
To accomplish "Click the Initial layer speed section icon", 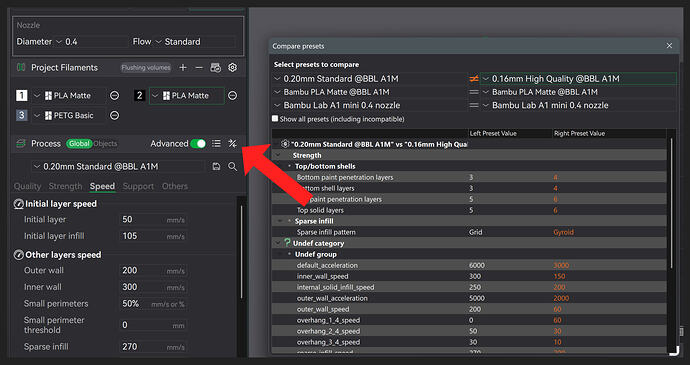I will [x=18, y=204].
